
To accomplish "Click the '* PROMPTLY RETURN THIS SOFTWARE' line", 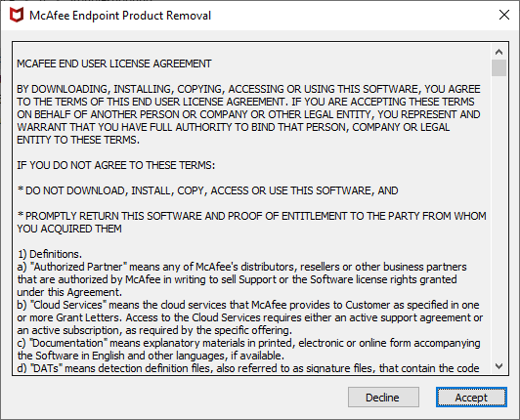I will (251, 216).
